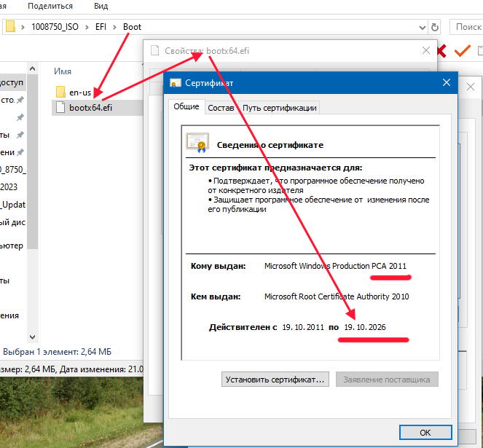This screenshot has width=483, height=448.
Task: Switch to Состав tab in certificate dialog
Action: tap(221, 108)
